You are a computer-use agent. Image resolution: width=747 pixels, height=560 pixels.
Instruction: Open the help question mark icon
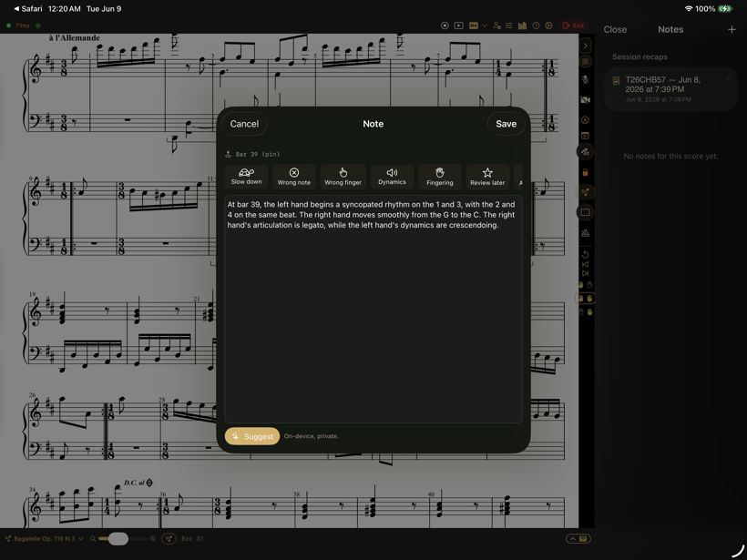pos(536,25)
